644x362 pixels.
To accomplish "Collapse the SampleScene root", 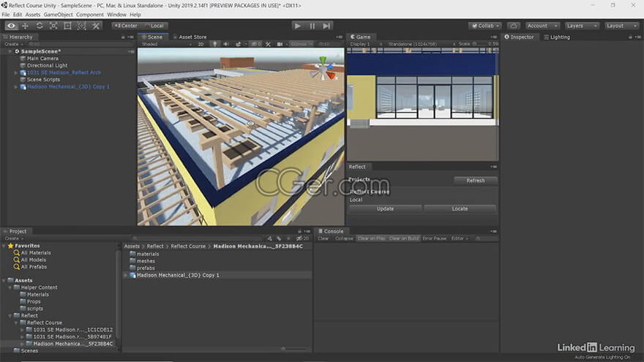I will [10, 51].
